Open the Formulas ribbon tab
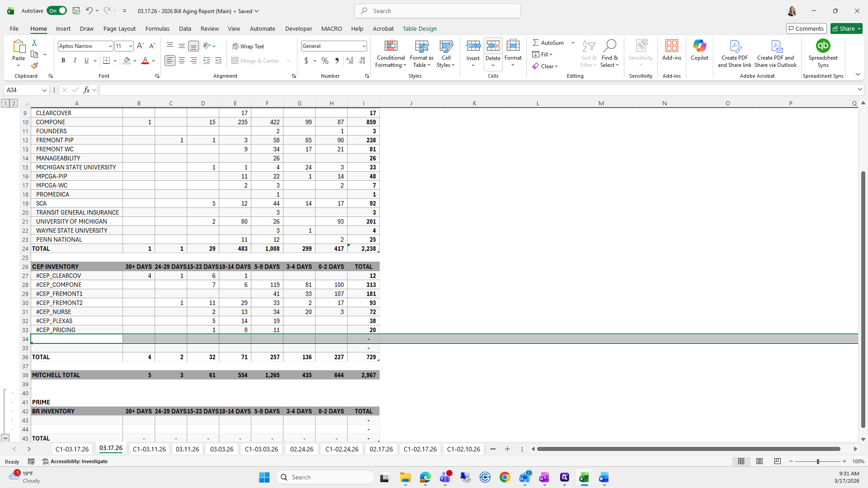The image size is (868, 488). point(157,28)
